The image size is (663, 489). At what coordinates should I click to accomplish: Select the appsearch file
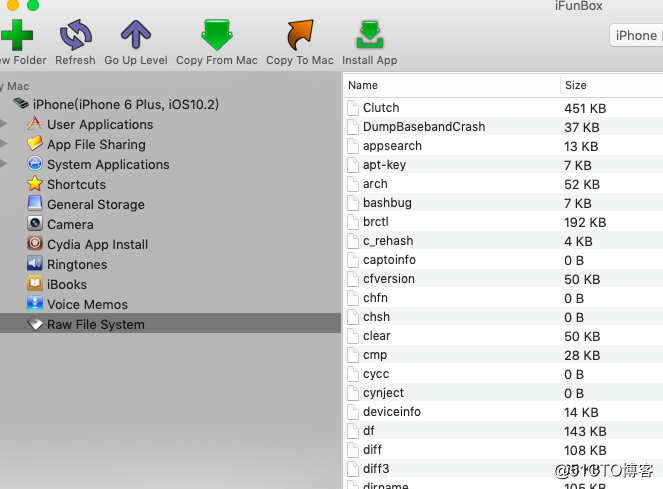coord(392,146)
